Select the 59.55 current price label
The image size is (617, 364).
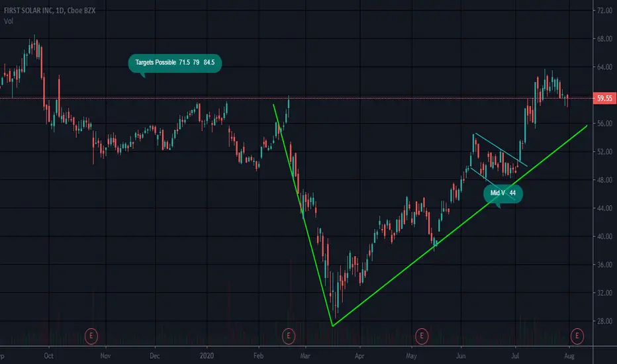click(x=604, y=98)
